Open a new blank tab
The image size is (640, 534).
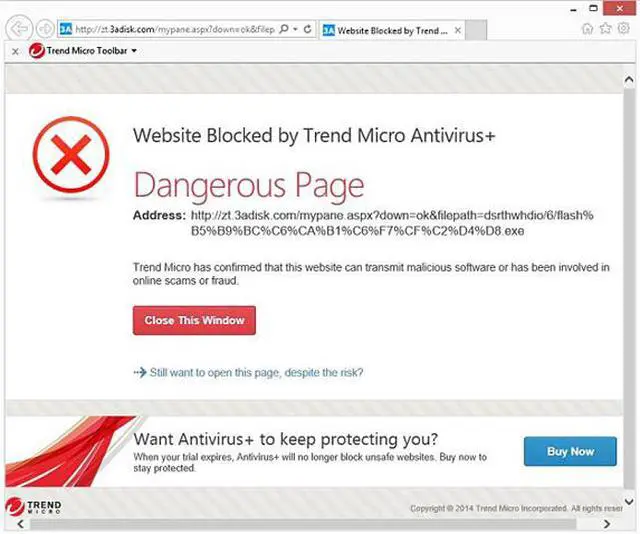(476, 30)
